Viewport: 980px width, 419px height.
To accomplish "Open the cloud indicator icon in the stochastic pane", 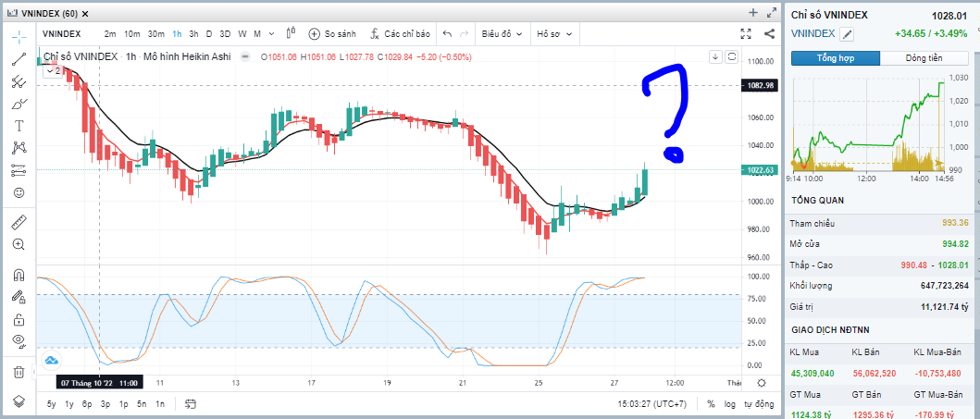I will (x=51, y=361).
